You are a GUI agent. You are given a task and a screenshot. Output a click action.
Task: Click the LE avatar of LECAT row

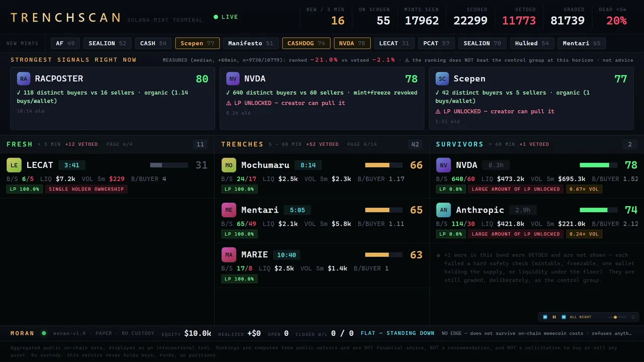14,165
